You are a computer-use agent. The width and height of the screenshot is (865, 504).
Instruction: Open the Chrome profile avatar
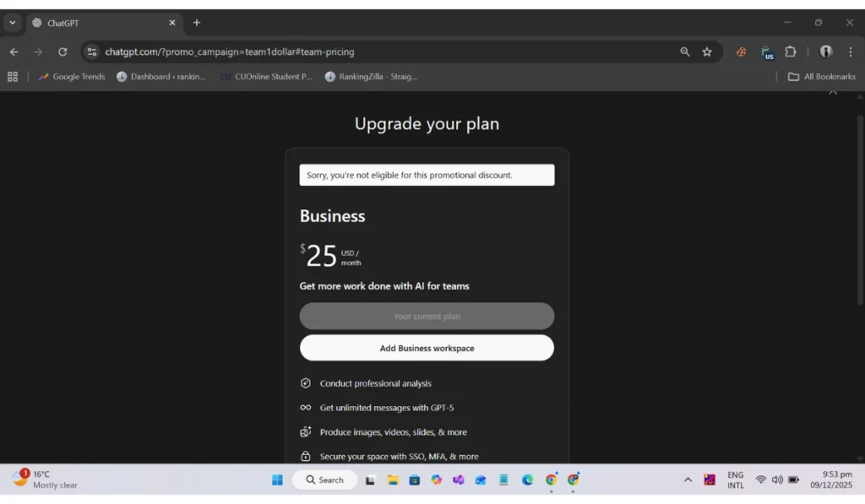[826, 51]
